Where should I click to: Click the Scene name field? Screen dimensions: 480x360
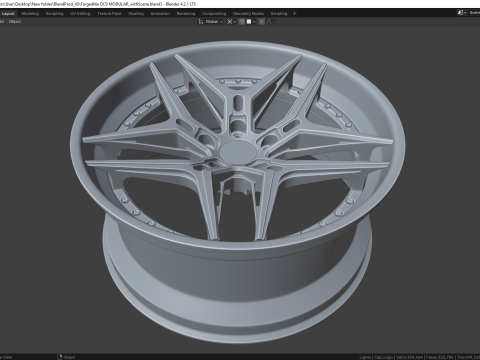point(474,13)
